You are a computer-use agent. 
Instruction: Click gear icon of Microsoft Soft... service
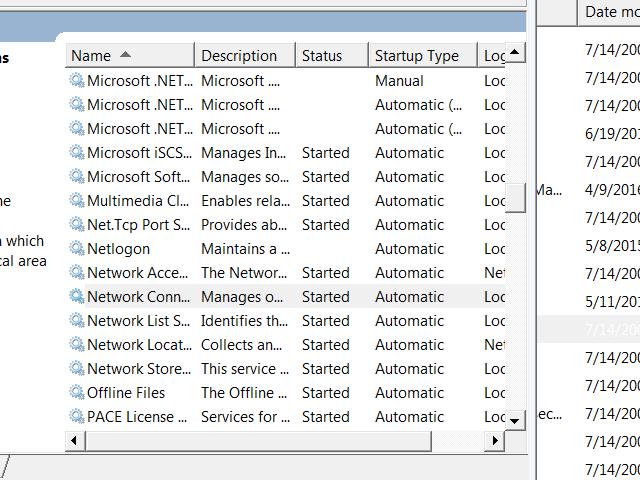77,177
